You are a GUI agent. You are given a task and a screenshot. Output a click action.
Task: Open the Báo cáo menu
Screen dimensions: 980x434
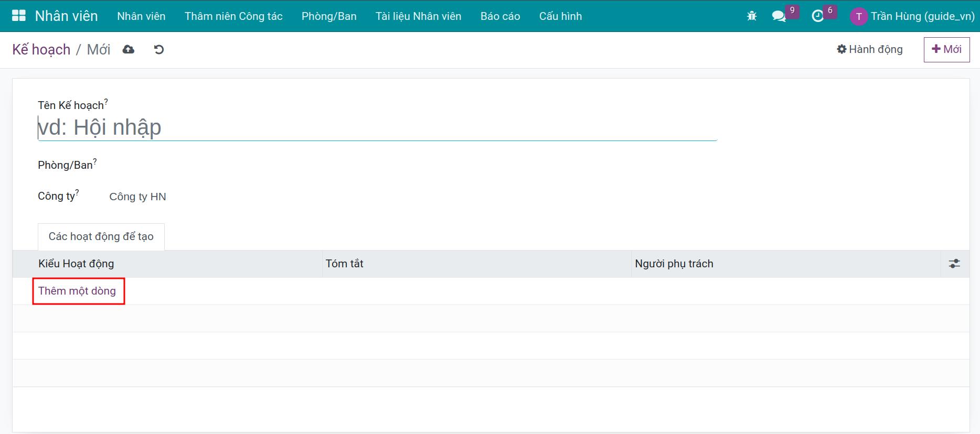pyautogui.click(x=500, y=16)
